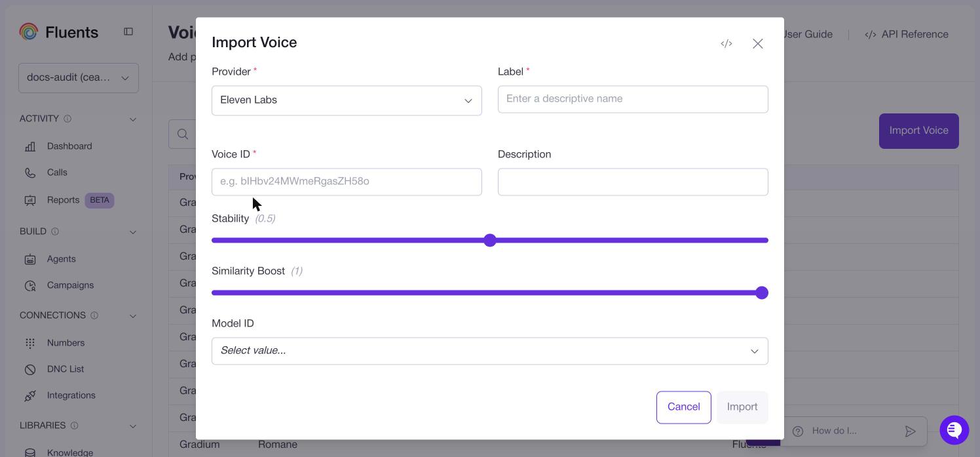Collapse the sidebar panel icon
Screen dimensions: 980x457
pos(128,31)
